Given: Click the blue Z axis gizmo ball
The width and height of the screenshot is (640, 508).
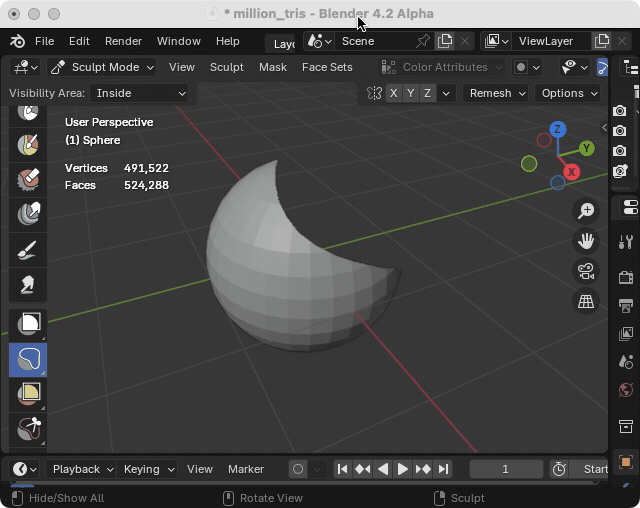Looking at the screenshot, I should coord(558,130).
